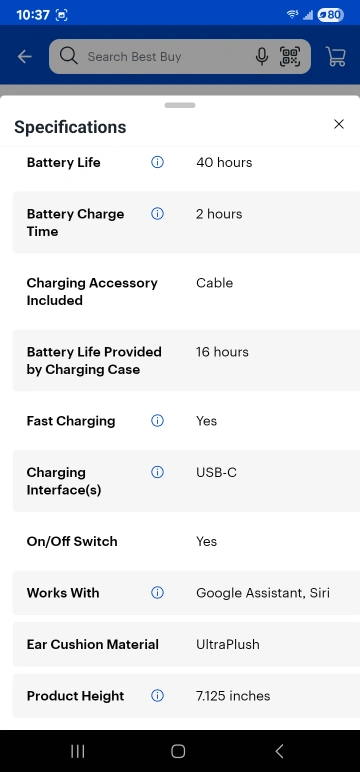Show info about Product Height
This screenshot has height=772, width=360.
157,696
